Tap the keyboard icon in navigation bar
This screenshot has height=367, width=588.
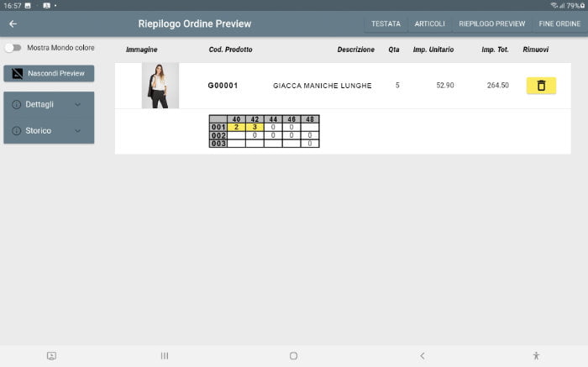click(51, 356)
